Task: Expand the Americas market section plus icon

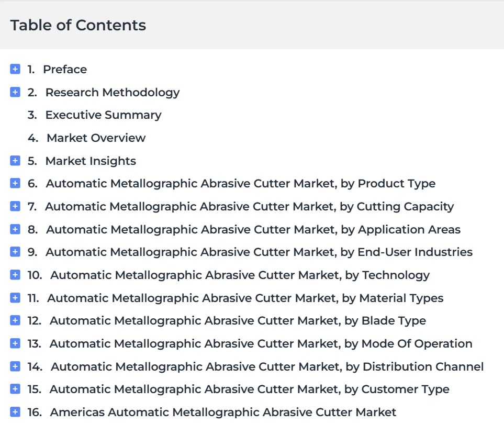Action: click(x=15, y=412)
